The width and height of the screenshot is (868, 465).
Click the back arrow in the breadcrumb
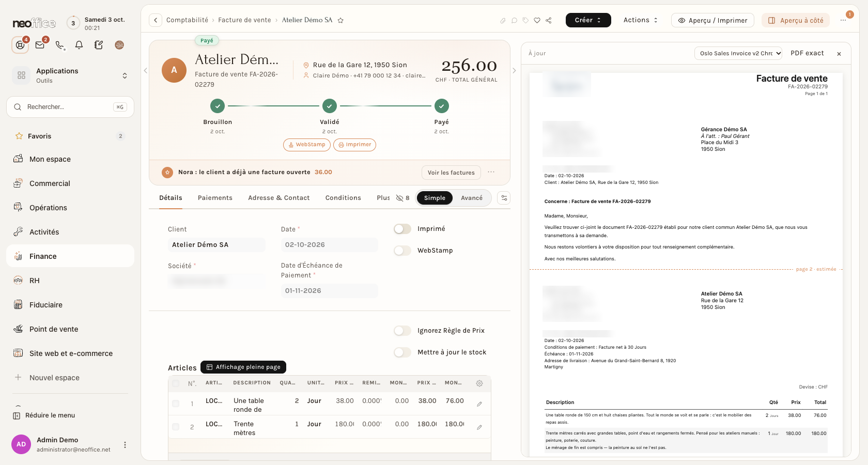156,20
